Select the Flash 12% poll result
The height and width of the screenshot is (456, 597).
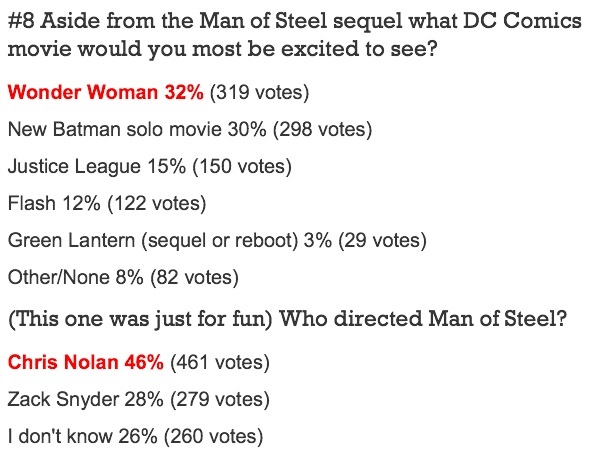[x=107, y=203]
